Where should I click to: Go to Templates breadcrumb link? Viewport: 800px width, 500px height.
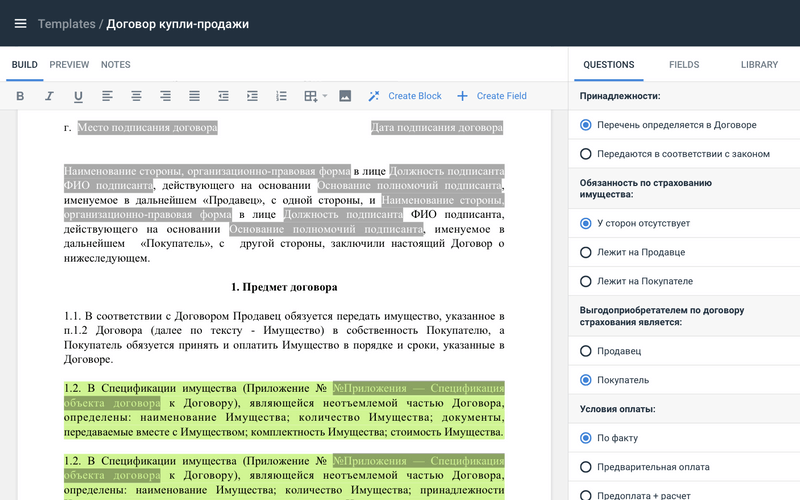click(x=67, y=24)
